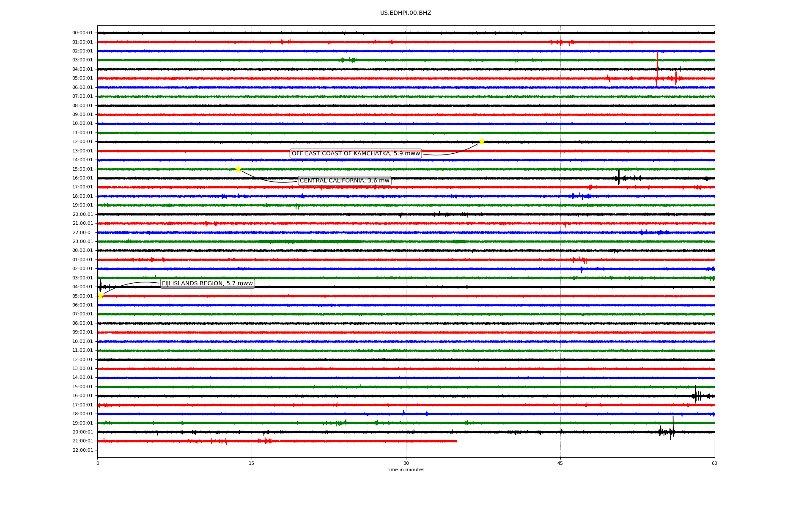Click the time in minutes axis label

406,469
